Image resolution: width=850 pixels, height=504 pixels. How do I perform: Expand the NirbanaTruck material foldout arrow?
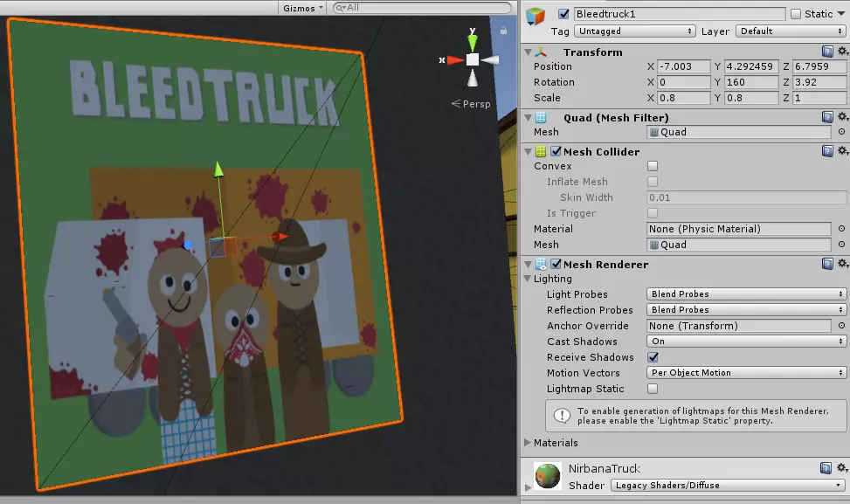click(528, 487)
